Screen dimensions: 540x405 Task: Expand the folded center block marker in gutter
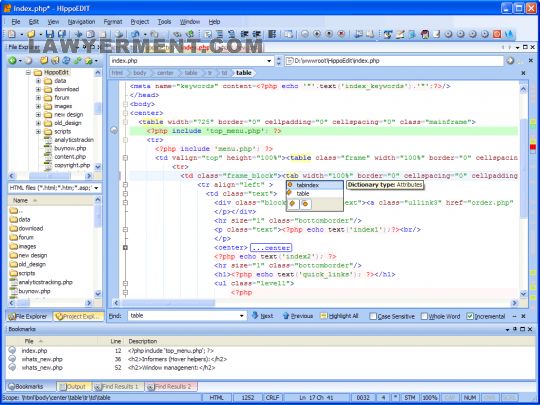(x=125, y=248)
